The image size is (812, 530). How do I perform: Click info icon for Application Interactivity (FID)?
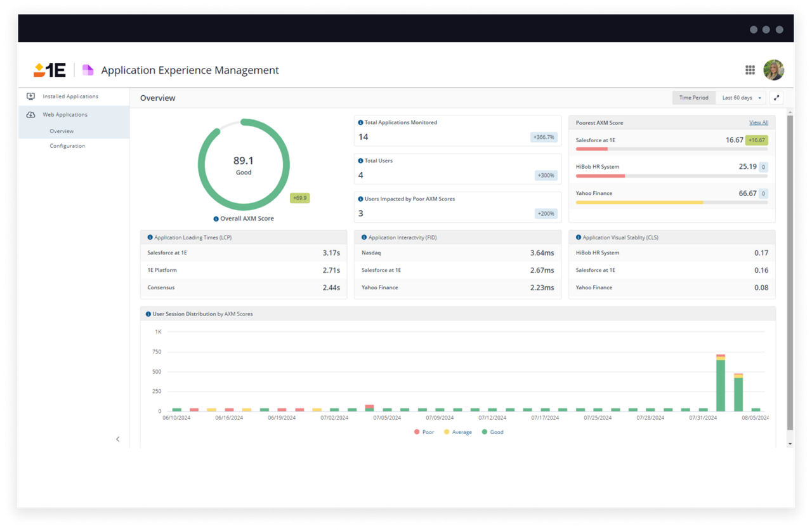coord(364,237)
